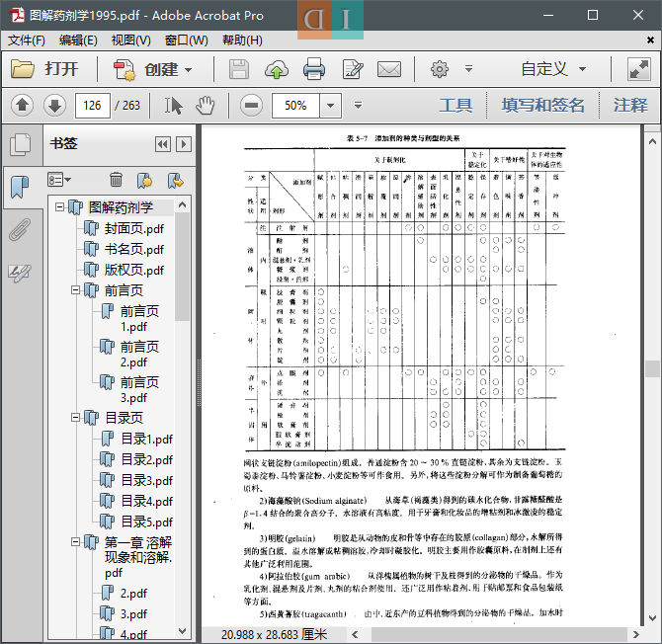The height and width of the screenshot is (644, 662).
Task: Open the 帮助(H) menu
Action: [242, 40]
